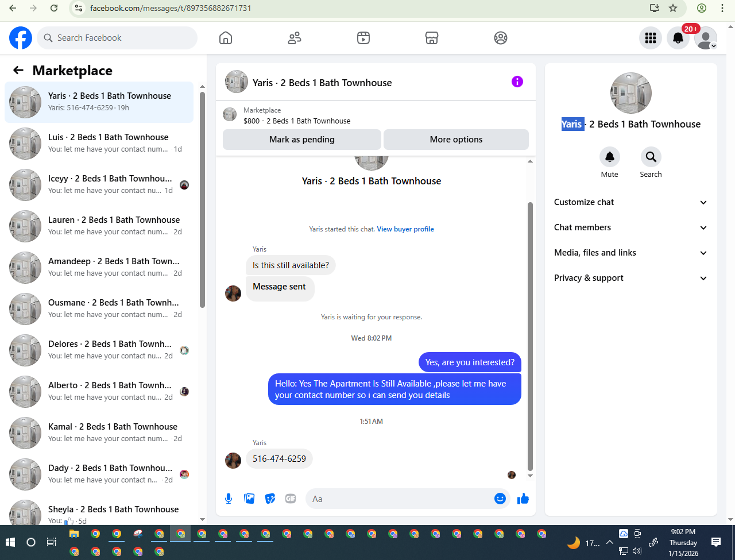Attach a photo using the image icon

pyautogui.click(x=249, y=499)
